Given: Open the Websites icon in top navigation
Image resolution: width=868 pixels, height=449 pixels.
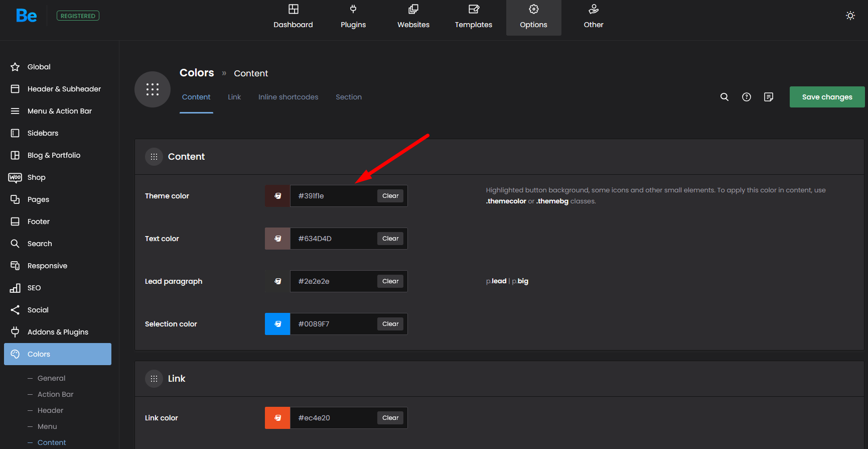Looking at the screenshot, I should (413, 9).
